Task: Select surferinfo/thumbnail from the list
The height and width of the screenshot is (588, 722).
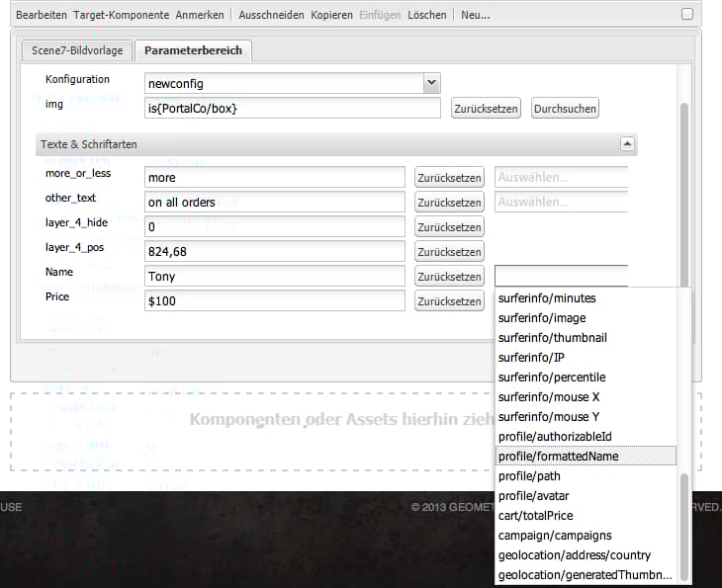Action: click(586, 338)
